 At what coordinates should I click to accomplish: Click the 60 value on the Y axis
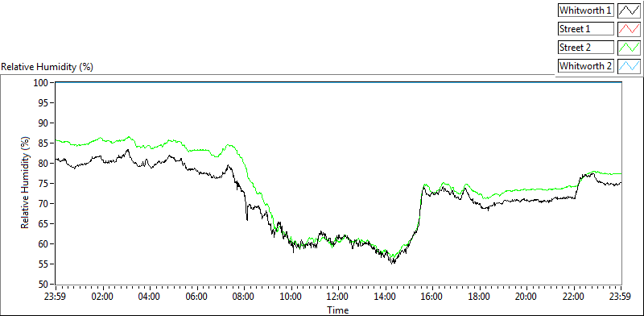tap(43, 244)
